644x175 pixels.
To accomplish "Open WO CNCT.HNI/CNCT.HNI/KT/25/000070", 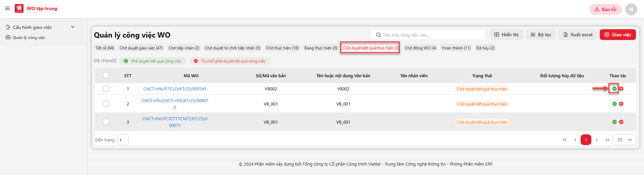I will (x=175, y=104).
